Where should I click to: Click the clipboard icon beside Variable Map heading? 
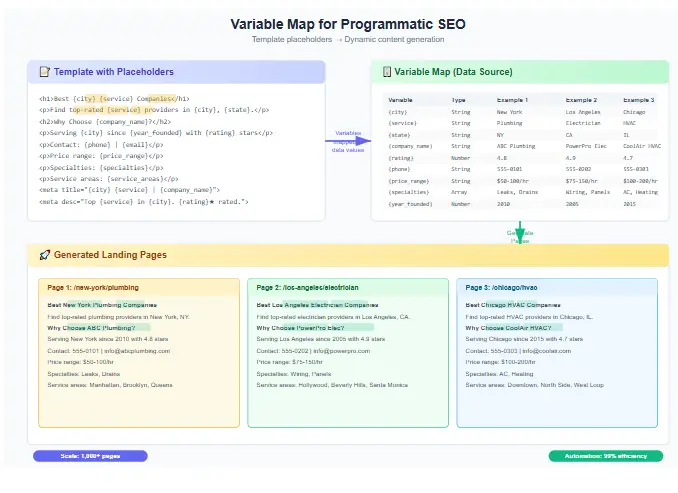click(x=387, y=72)
